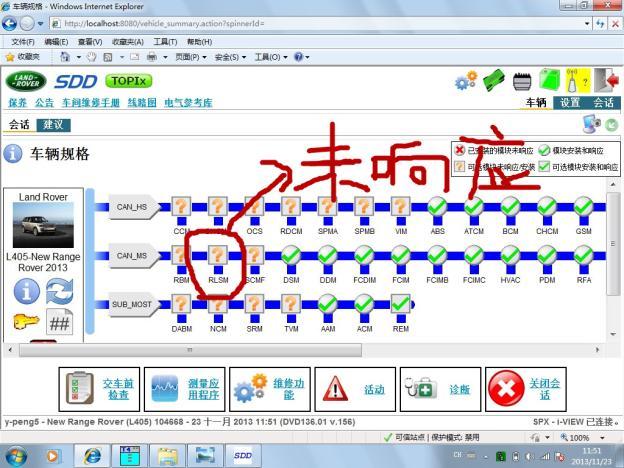
Task: Click the vehicle info icon under Land Rover
Action: (27, 290)
